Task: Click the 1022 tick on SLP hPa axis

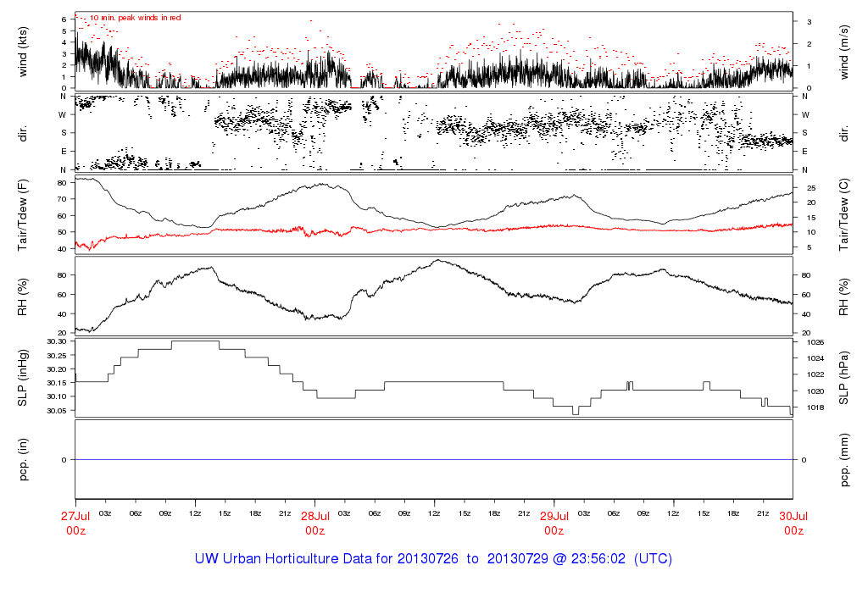Action: point(815,374)
